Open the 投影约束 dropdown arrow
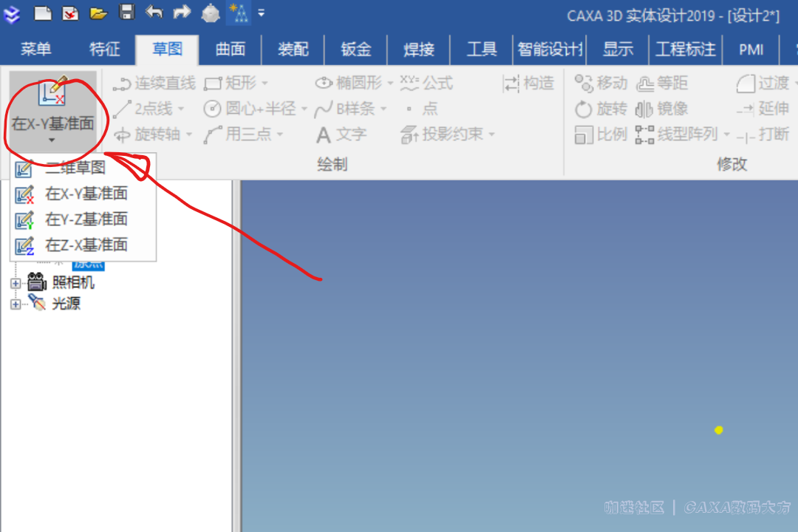The width and height of the screenshot is (798, 532). [x=491, y=135]
